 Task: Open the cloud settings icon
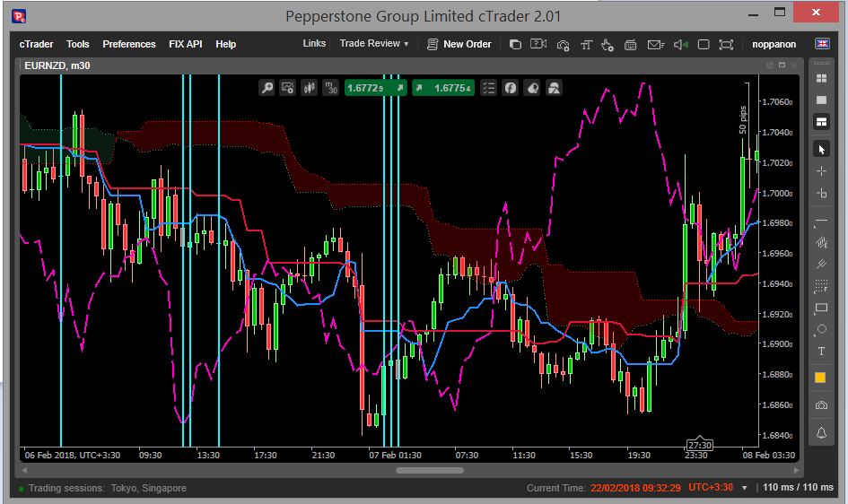point(563,45)
